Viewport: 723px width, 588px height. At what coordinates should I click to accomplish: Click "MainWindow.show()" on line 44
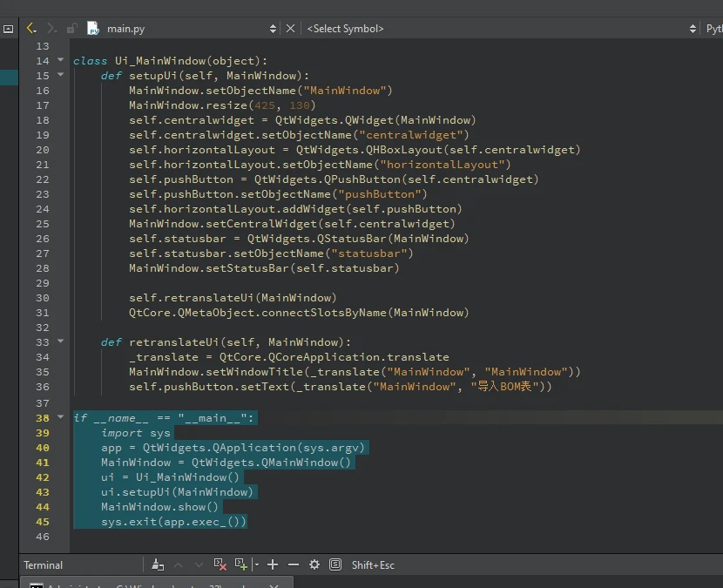click(x=159, y=507)
